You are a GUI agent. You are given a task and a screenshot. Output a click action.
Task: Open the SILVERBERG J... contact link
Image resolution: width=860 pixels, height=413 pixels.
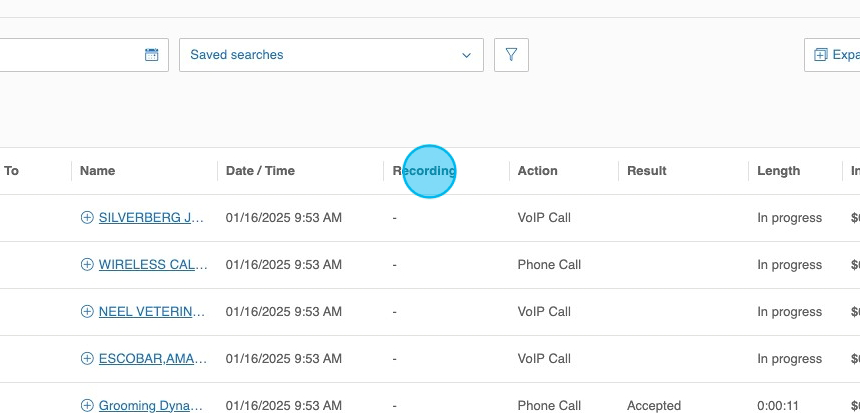153,218
